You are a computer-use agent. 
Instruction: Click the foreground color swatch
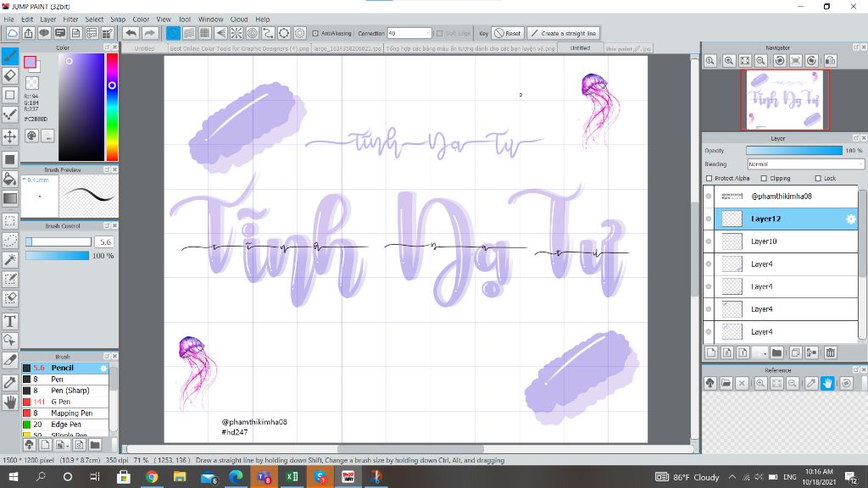click(x=30, y=62)
